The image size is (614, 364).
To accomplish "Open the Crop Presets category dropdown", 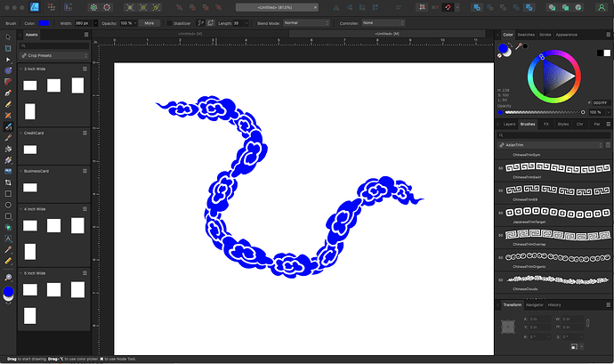I will [x=54, y=55].
